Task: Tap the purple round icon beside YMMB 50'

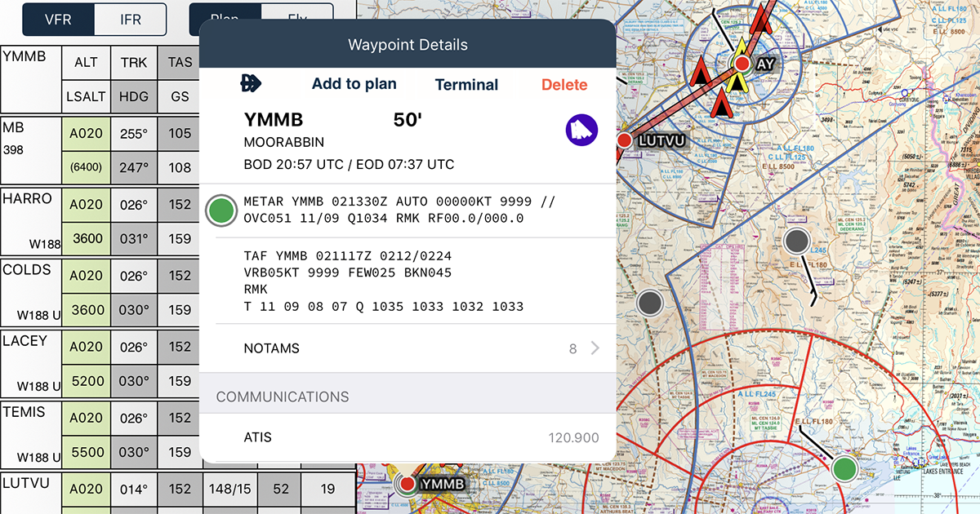Action: 582,131
